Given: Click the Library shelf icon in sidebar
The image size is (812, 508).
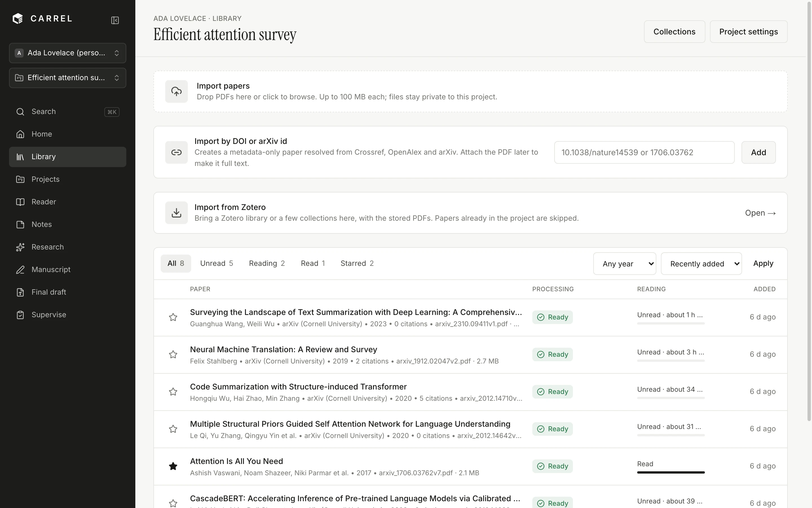Looking at the screenshot, I should pos(20,157).
